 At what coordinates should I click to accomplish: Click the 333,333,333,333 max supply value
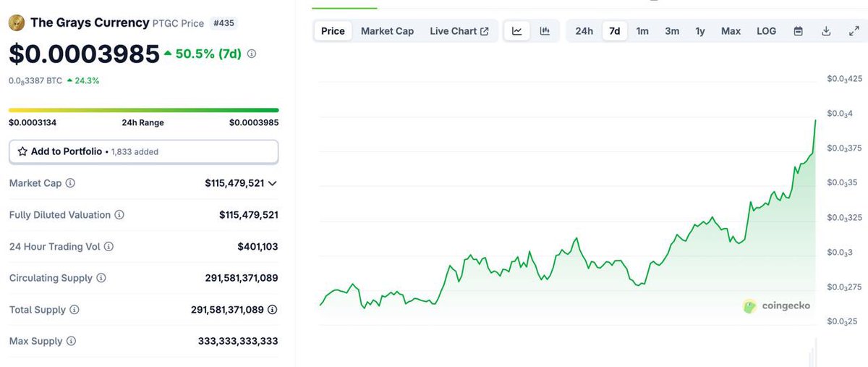(238, 341)
